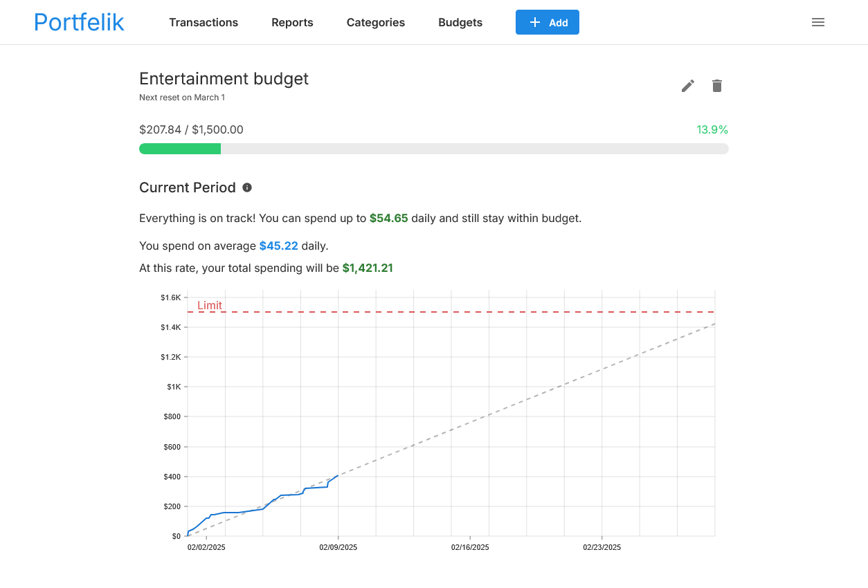Open the Transactions page
The width and height of the screenshot is (868, 588).
point(204,22)
